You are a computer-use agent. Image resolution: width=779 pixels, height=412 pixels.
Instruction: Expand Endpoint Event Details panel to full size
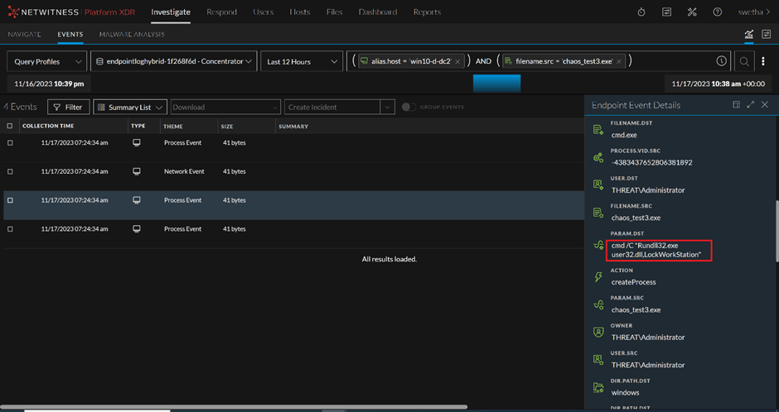pyautogui.click(x=750, y=104)
